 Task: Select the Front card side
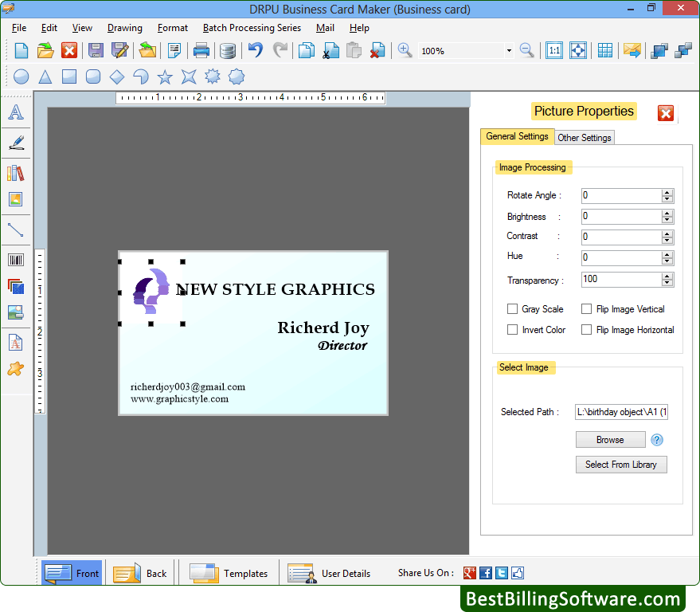[72, 573]
